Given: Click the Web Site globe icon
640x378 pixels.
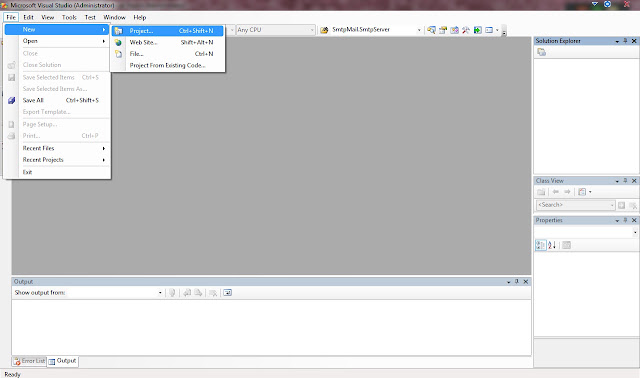Looking at the screenshot, I should coord(118,42).
